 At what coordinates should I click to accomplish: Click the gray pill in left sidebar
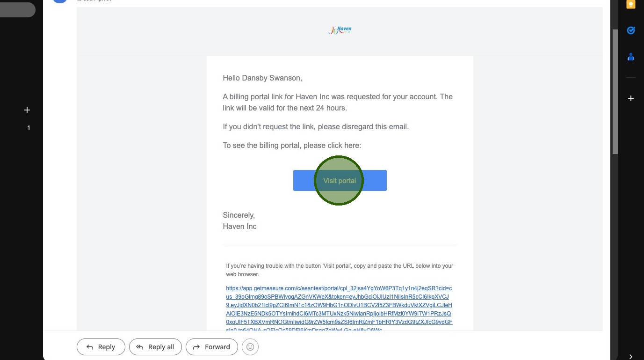coord(17,9)
